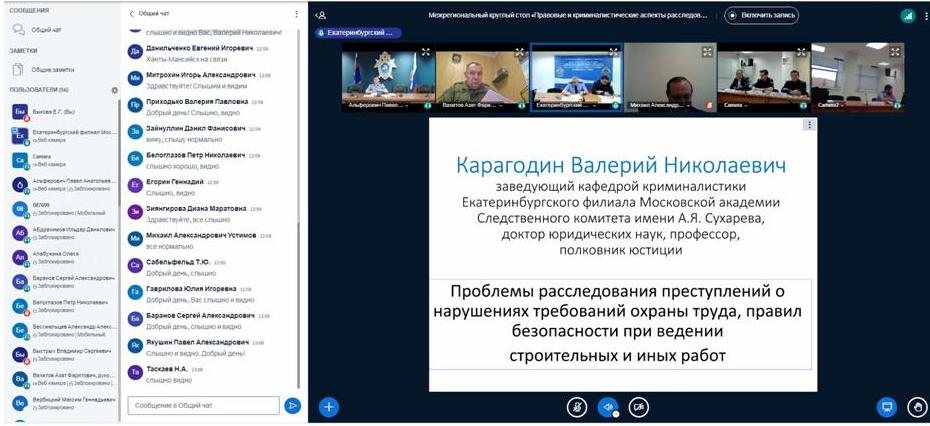Open presentation three-dot options menu
930x426 pixels.
[x=809, y=125]
